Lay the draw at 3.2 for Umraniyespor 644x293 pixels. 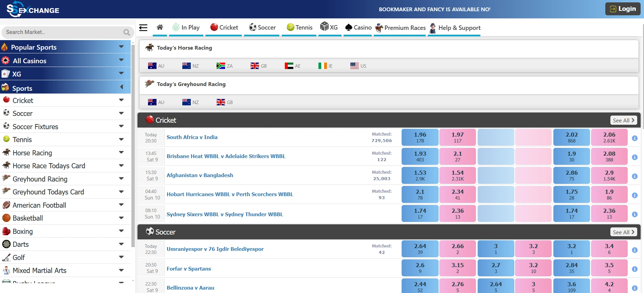coord(533,249)
